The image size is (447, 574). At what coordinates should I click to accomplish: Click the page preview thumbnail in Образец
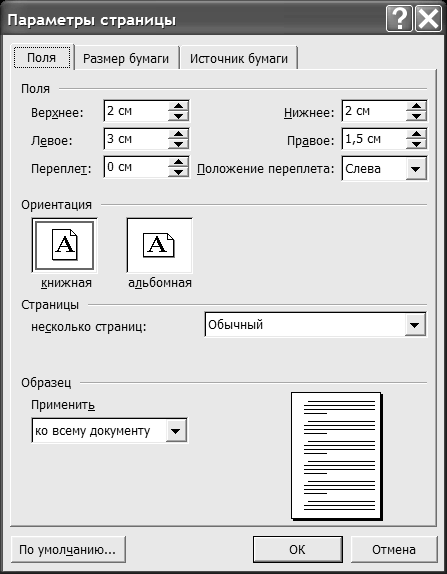tap(336, 456)
